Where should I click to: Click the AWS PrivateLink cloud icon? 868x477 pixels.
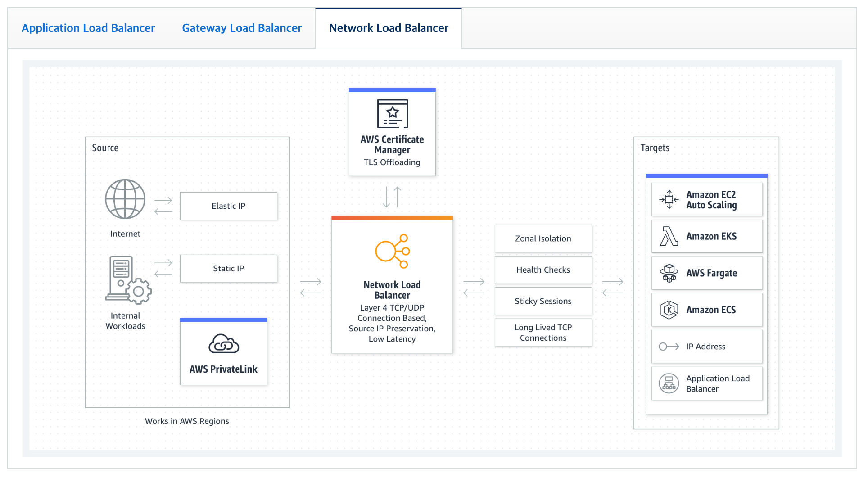(224, 344)
